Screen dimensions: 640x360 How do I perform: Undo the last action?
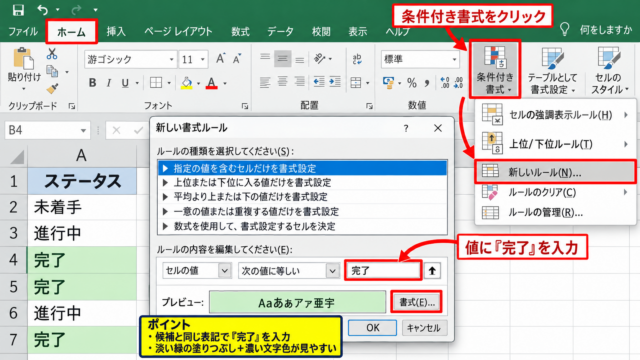pos(43,9)
